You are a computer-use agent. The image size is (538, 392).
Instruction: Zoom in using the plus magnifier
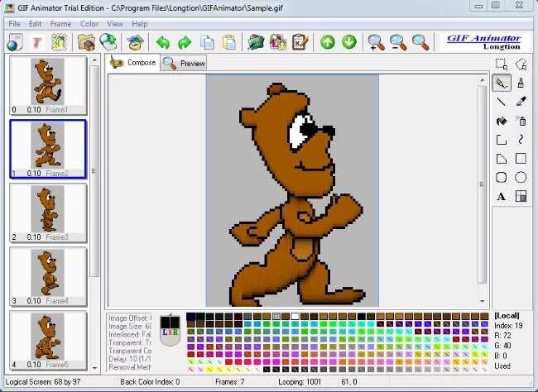[x=376, y=42]
